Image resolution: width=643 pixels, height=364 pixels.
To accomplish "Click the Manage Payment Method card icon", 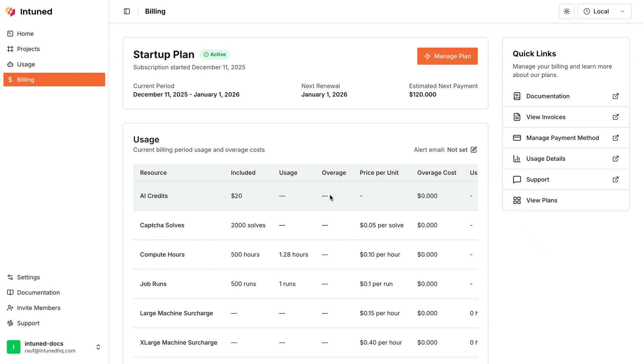I will coord(517,138).
